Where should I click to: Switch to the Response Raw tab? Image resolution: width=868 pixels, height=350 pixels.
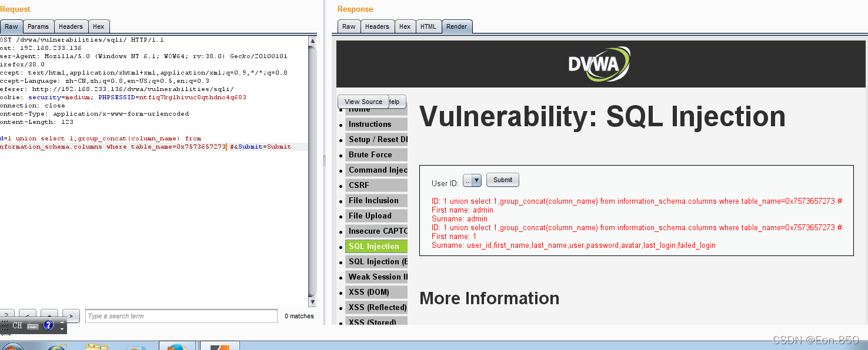349,26
